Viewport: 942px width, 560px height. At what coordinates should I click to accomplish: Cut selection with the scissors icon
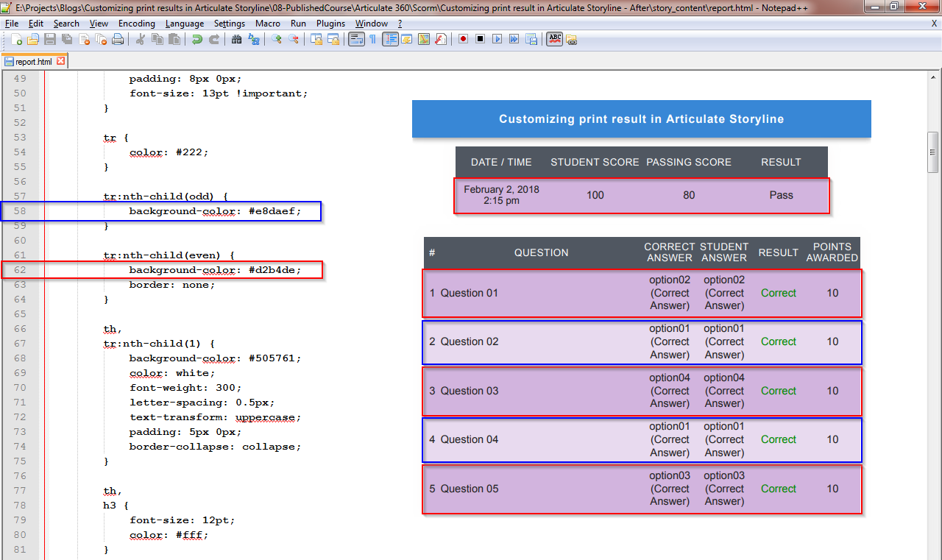(x=141, y=39)
